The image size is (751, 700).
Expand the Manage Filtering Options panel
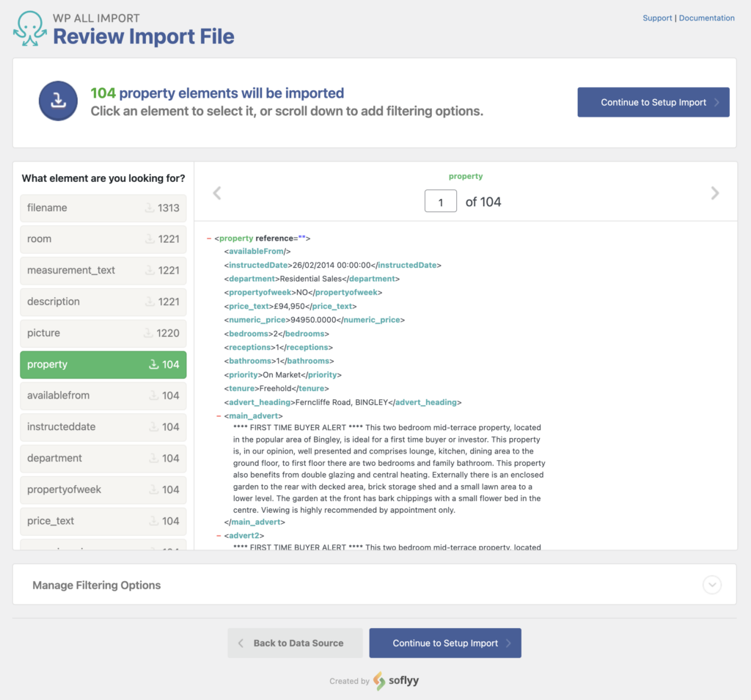(711, 585)
